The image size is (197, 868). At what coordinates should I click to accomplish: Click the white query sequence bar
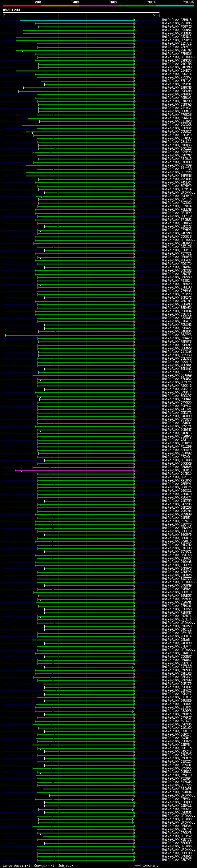tap(81, 13)
